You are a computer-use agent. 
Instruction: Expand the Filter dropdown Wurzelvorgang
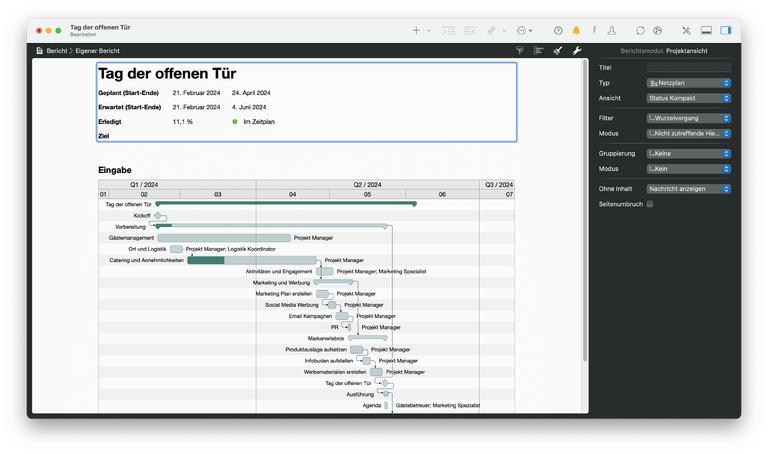[x=688, y=118]
